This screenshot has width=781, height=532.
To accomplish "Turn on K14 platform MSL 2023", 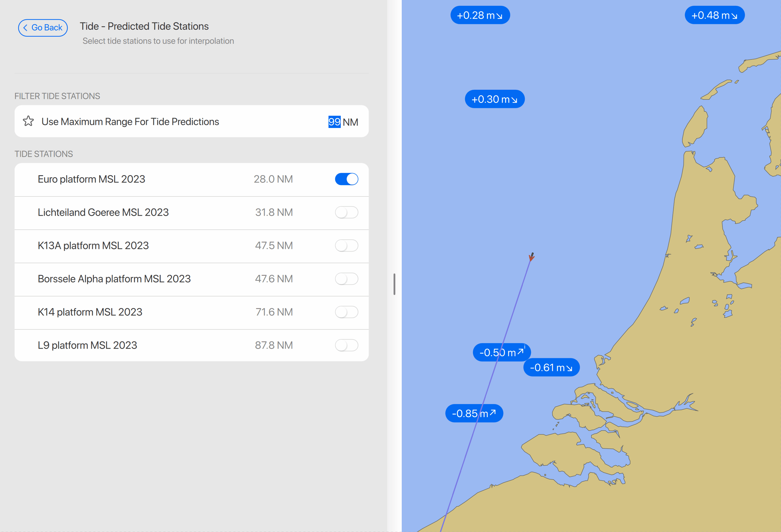I will (x=346, y=312).
